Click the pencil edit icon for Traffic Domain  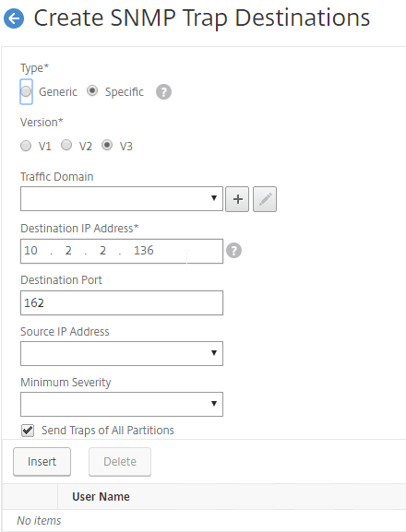pyautogui.click(x=265, y=199)
